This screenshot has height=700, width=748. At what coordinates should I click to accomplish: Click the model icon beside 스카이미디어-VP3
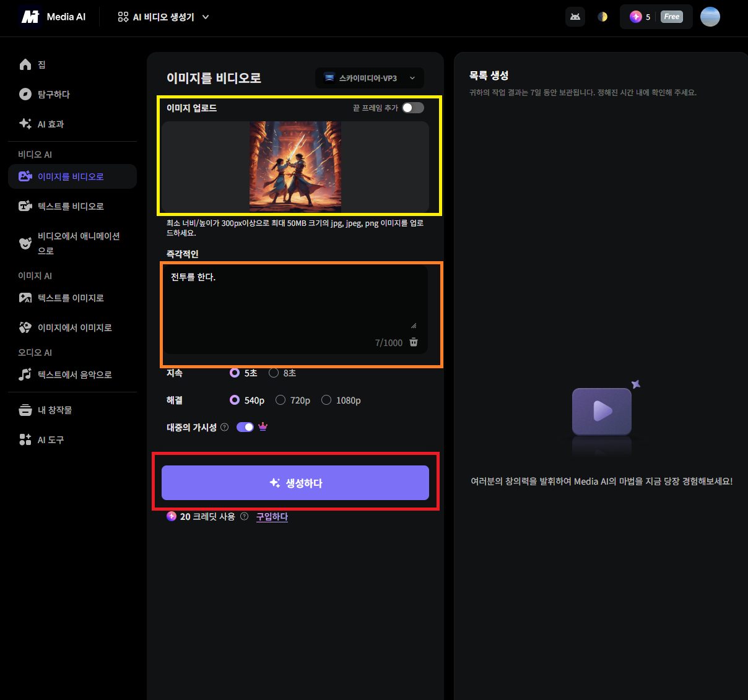329,78
